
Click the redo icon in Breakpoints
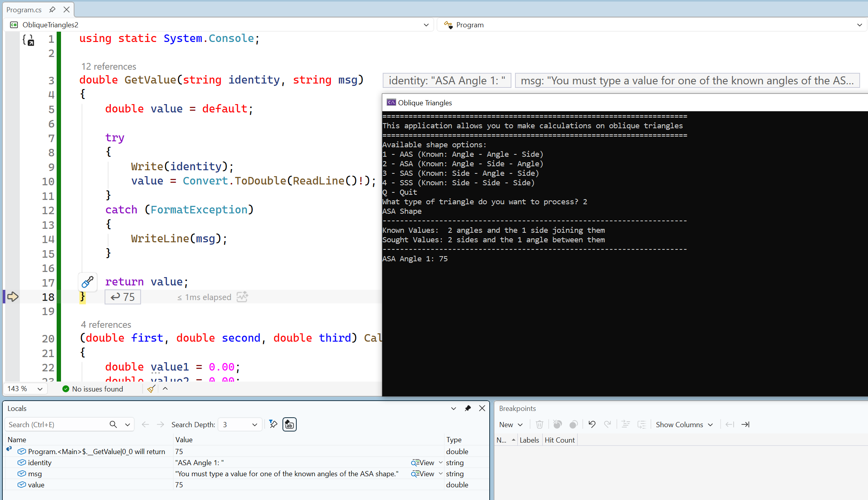click(607, 424)
